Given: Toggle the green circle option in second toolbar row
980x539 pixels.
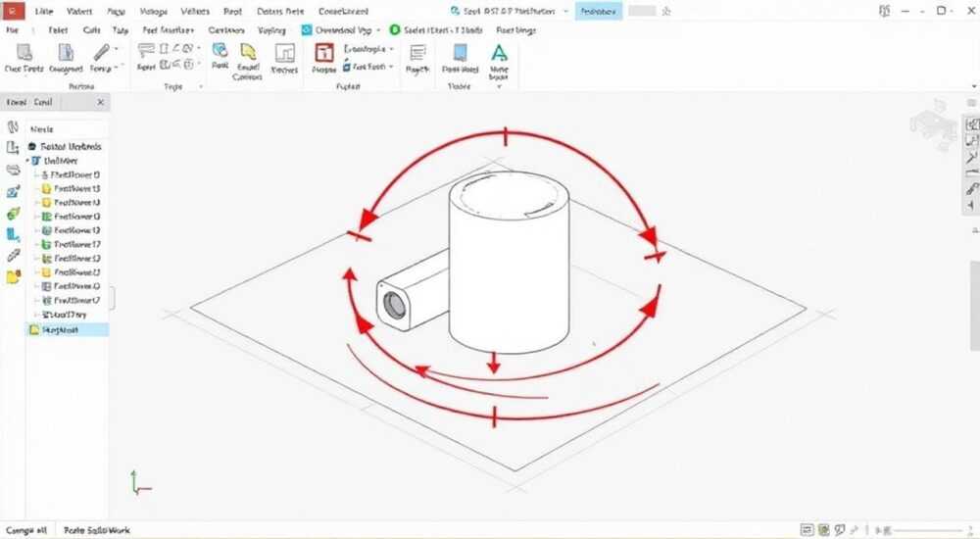Looking at the screenshot, I should [394, 30].
